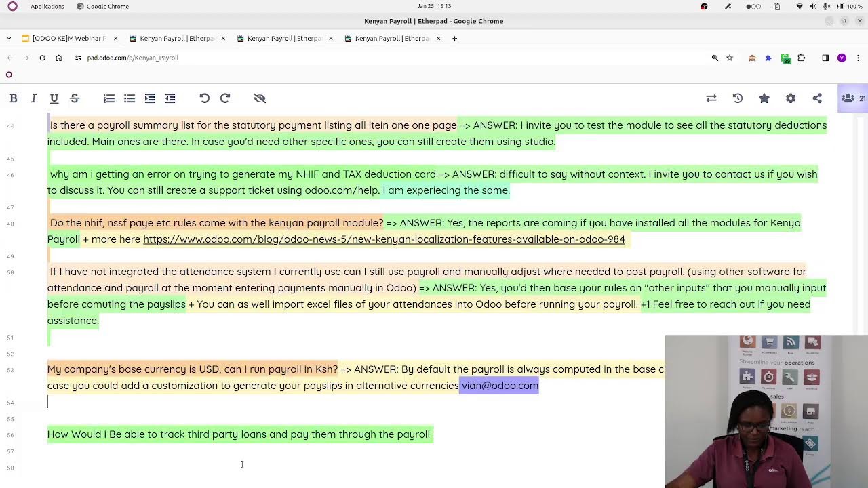The width and height of the screenshot is (868, 488).
Task: Open the Odoo blog Kenyan localization link
Action: coord(384,239)
